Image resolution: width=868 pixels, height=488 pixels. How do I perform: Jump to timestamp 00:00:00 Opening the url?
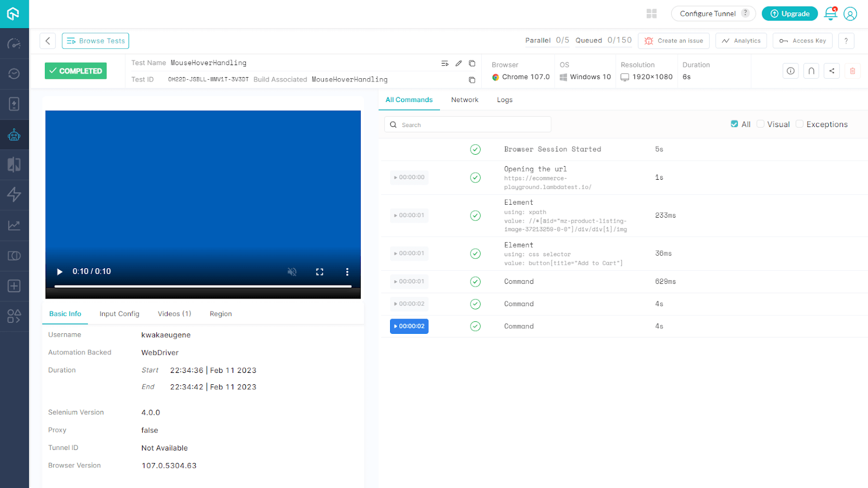(x=409, y=178)
